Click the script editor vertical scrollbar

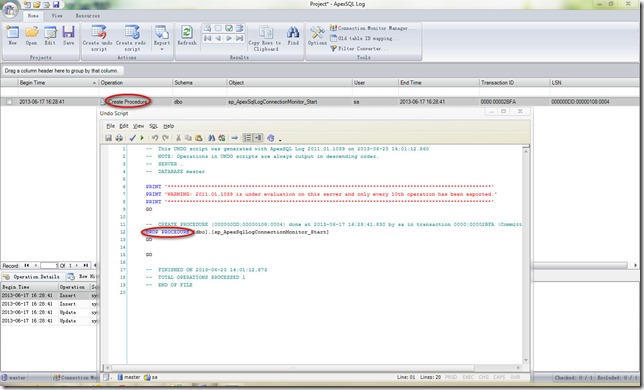click(x=526, y=255)
